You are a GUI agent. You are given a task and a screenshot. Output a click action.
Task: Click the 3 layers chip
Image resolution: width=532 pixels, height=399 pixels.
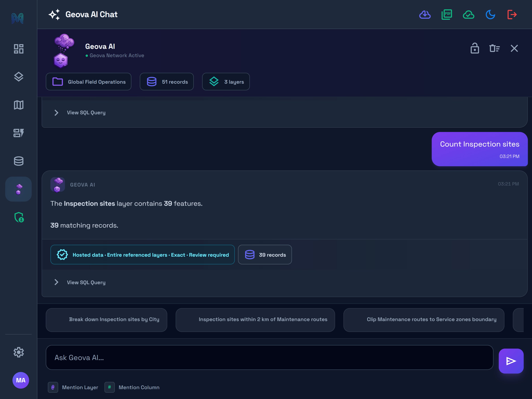[x=226, y=82]
